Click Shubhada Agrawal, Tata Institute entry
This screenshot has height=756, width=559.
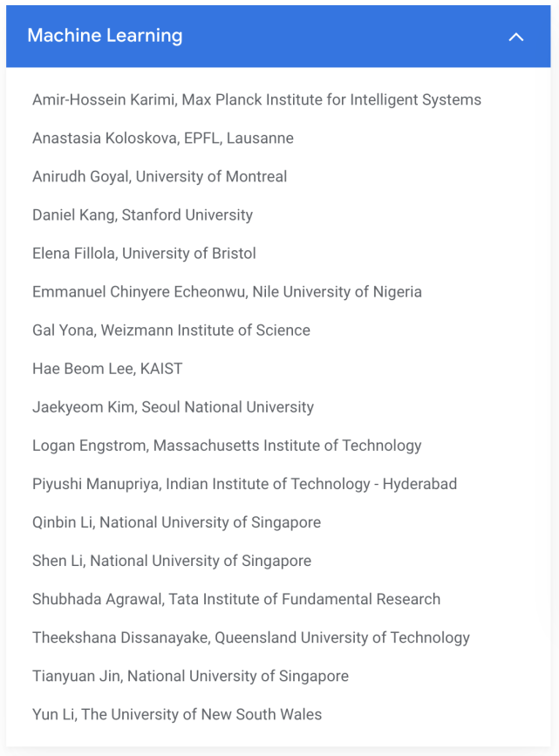coord(236,598)
